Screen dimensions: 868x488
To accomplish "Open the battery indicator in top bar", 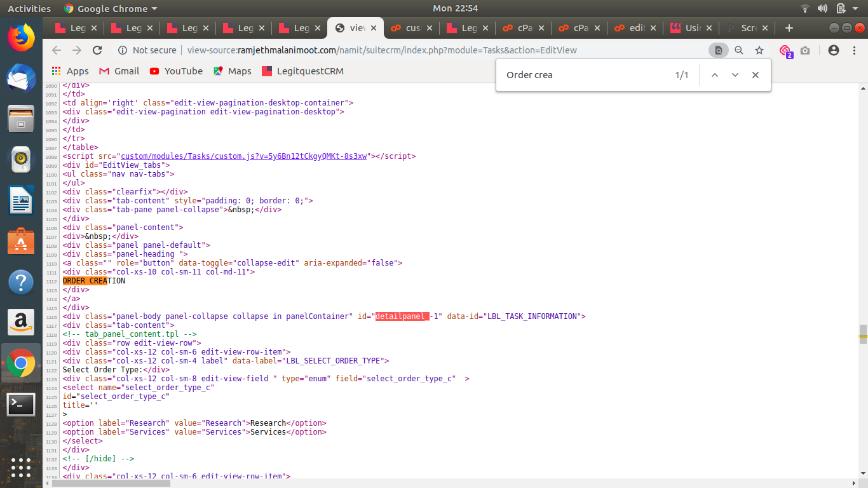I will [841, 8].
